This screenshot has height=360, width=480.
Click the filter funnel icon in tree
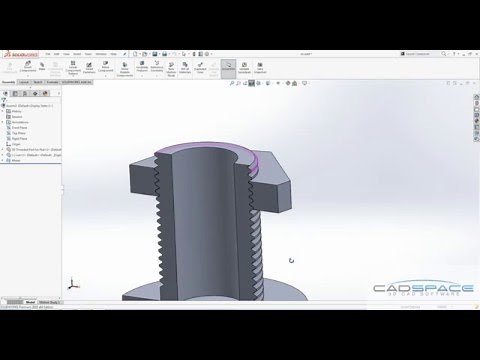[4, 100]
